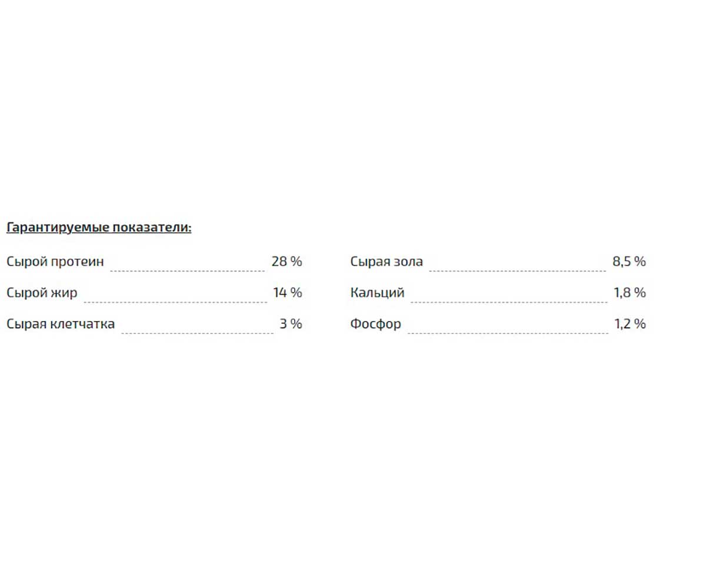Select the 'Фосфор' label
Screen dimensions: 706x588
375,324
